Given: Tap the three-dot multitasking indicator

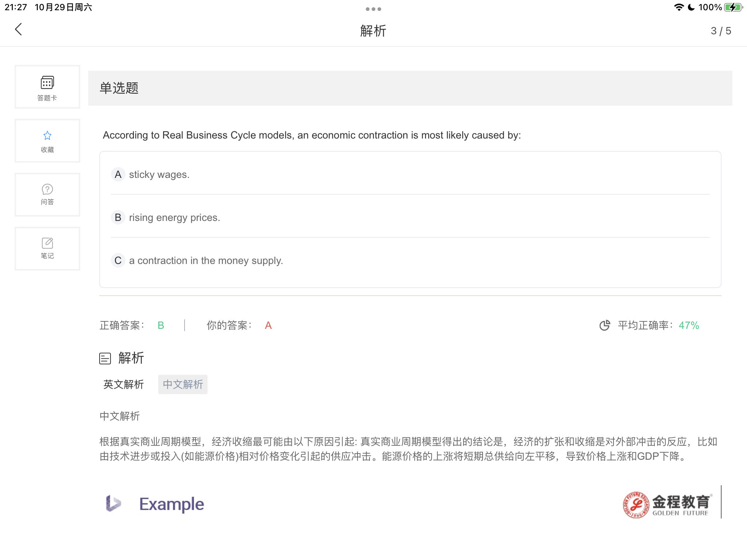Looking at the screenshot, I should tap(373, 9).
